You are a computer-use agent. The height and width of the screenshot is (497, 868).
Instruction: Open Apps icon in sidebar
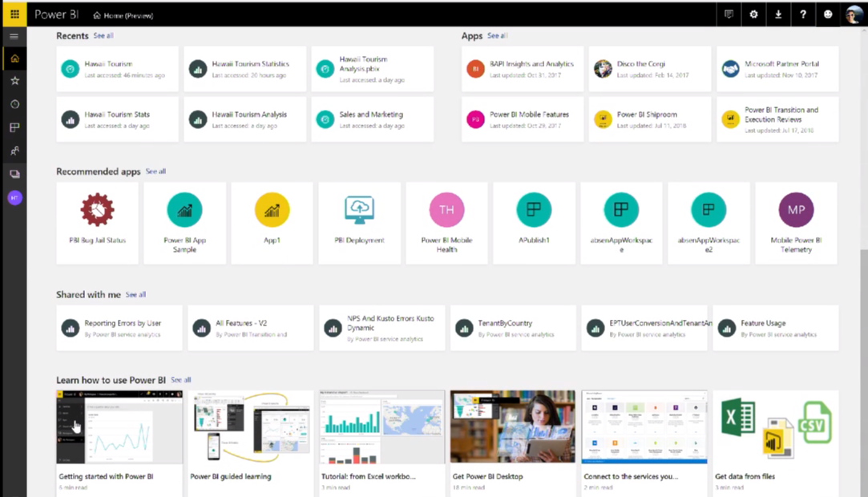click(x=14, y=127)
